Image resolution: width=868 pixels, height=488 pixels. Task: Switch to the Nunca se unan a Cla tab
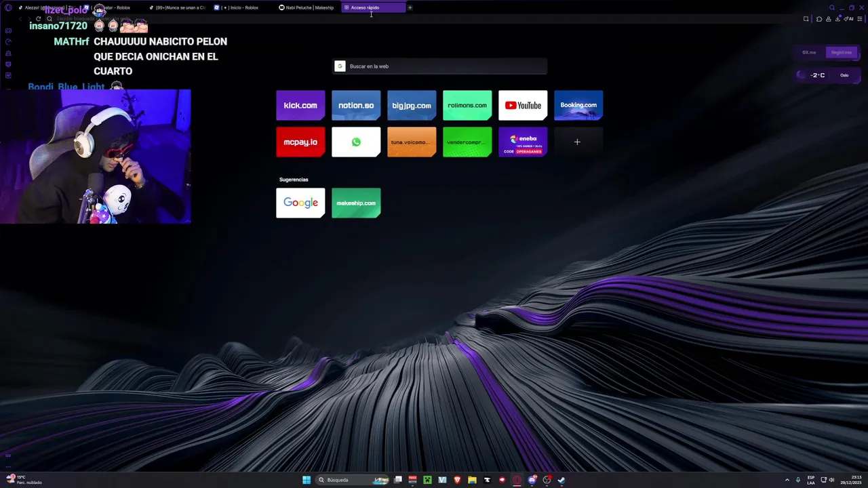pos(177,7)
